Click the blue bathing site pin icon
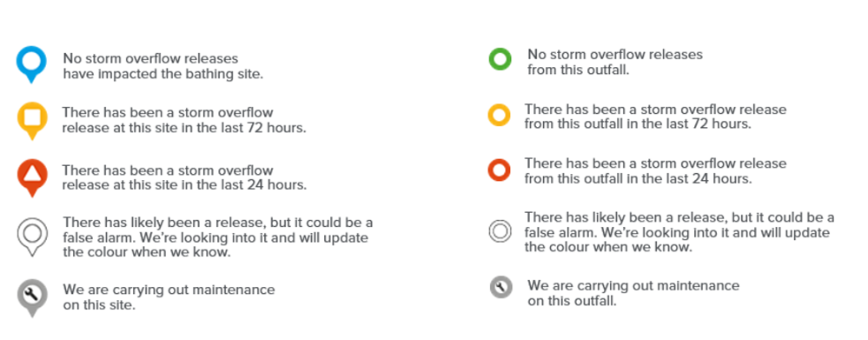Viewport: 868px width, 340px height. point(31,64)
